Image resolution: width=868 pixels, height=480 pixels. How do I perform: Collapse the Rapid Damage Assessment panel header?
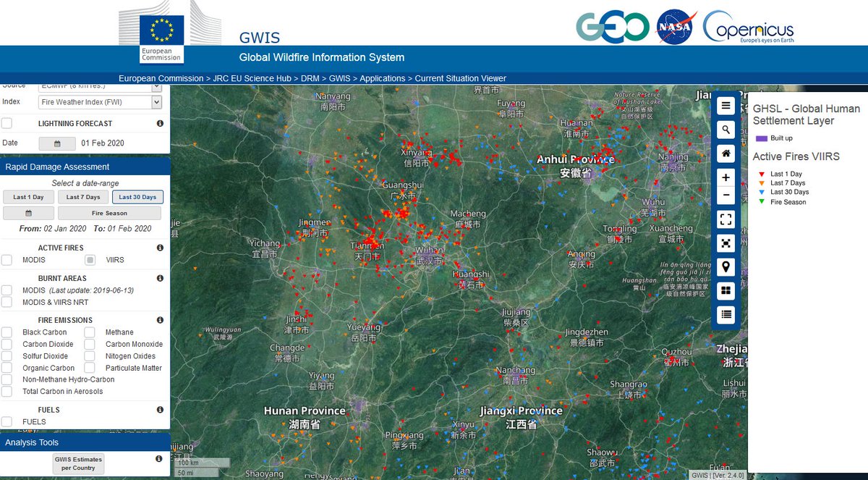(x=85, y=167)
